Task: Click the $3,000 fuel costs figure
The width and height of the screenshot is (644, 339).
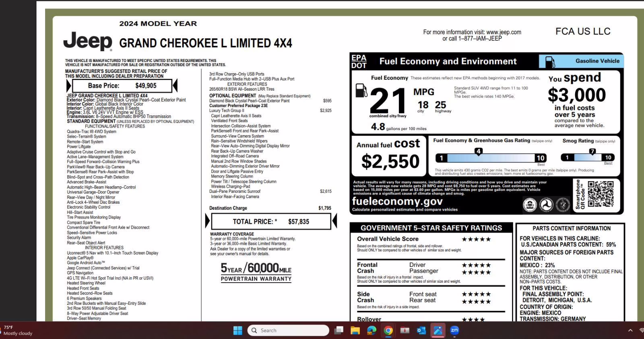Action: (576, 95)
